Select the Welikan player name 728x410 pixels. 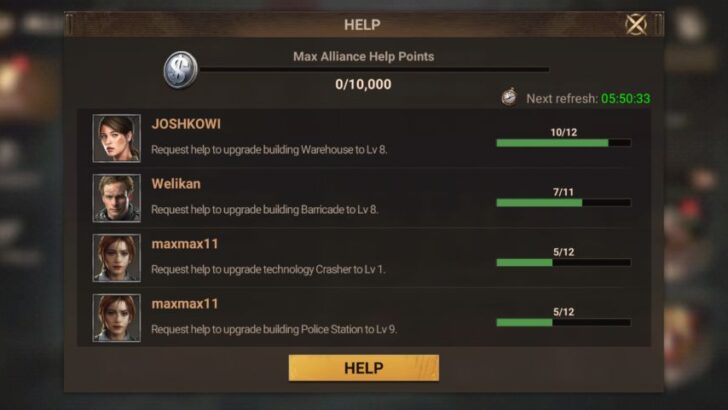pos(176,184)
